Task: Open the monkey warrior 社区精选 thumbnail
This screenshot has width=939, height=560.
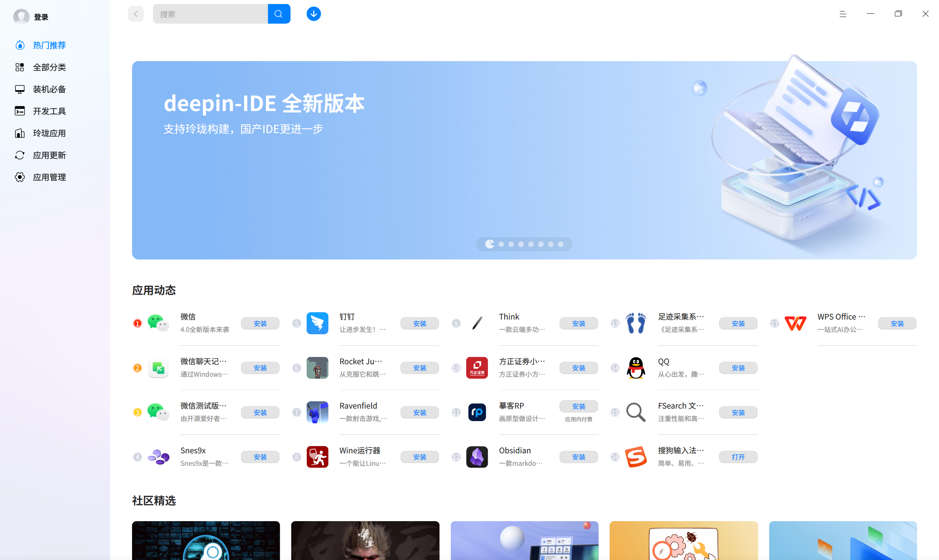Action: (365, 540)
